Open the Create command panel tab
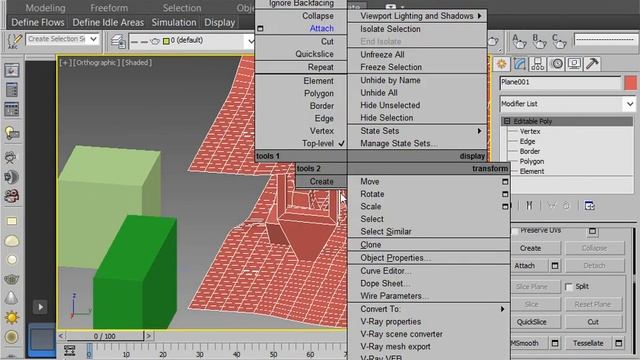Image resolution: width=640 pixels, height=360 pixels. (502, 64)
